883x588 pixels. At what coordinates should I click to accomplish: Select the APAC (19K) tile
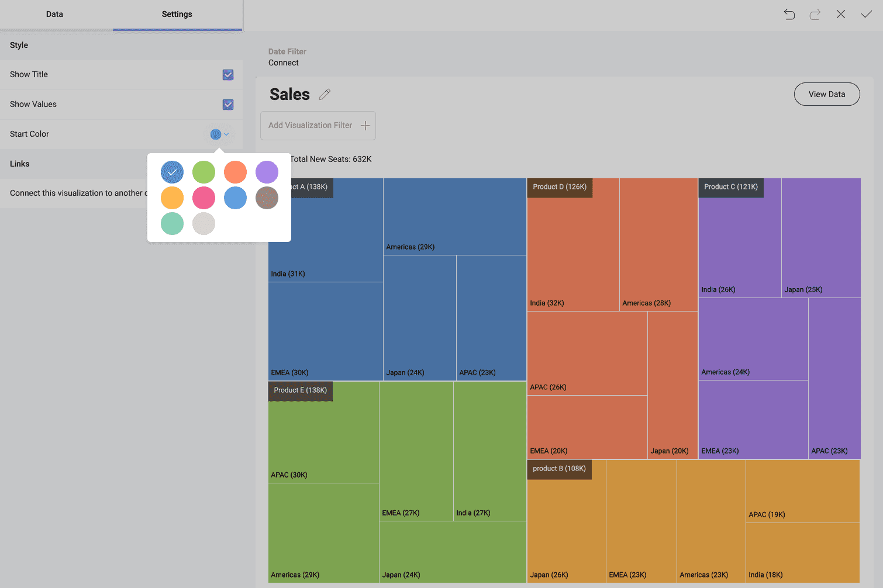(803, 491)
